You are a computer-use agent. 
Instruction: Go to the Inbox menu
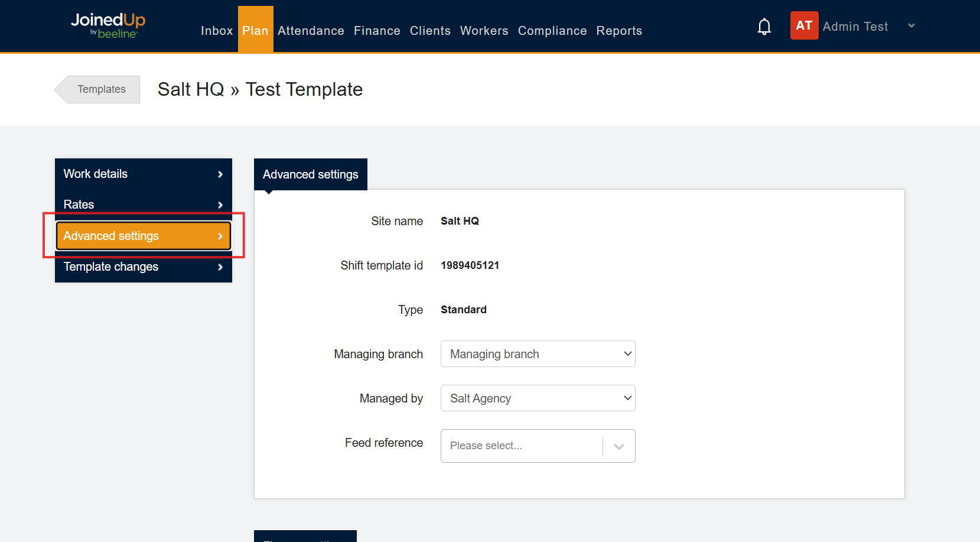point(217,31)
